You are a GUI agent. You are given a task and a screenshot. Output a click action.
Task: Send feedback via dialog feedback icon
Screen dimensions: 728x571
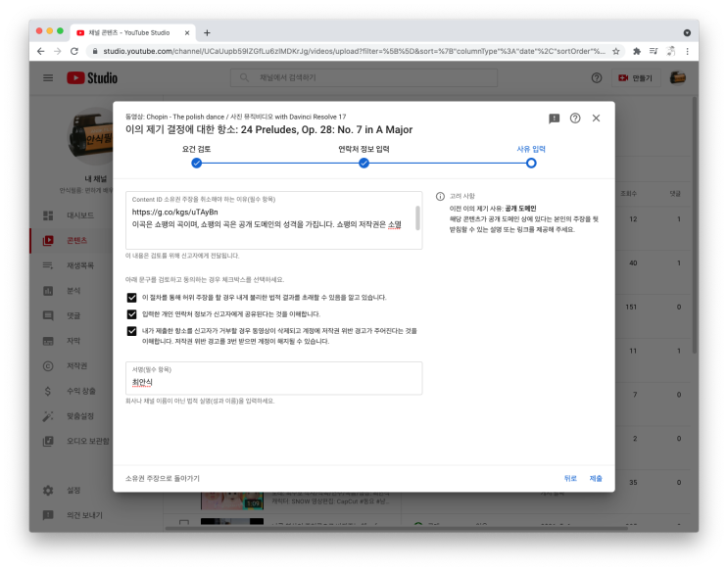[554, 119]
